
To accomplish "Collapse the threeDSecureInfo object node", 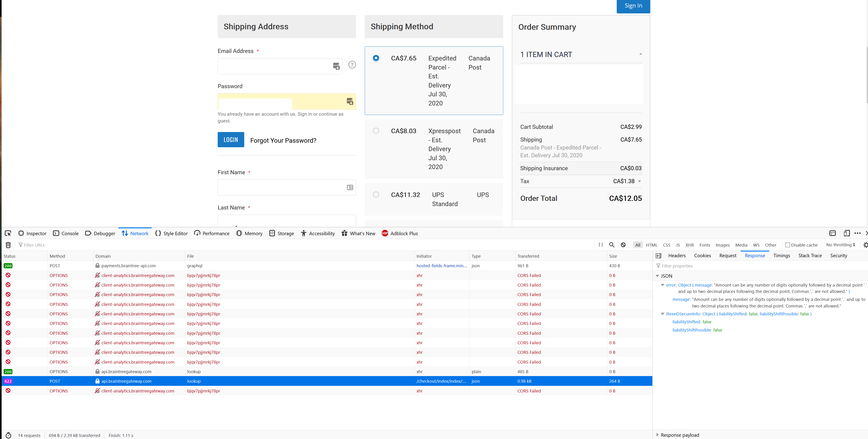I will (662, 314).
